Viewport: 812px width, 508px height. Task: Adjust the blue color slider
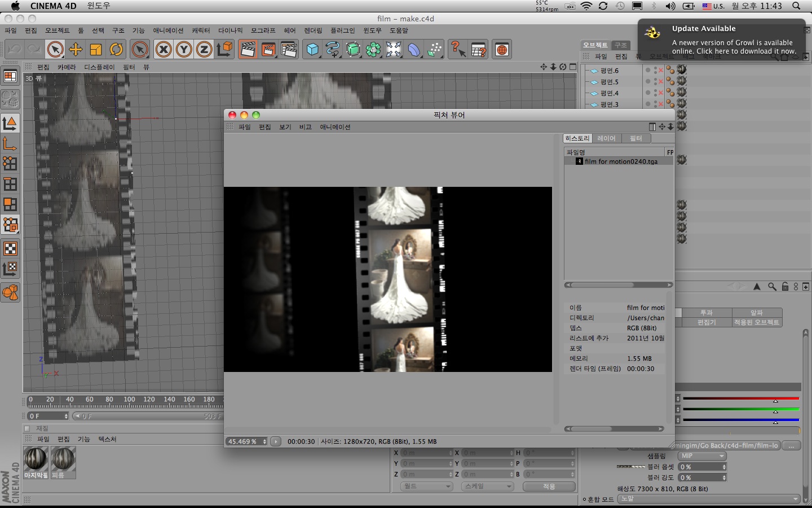[741, 420]
